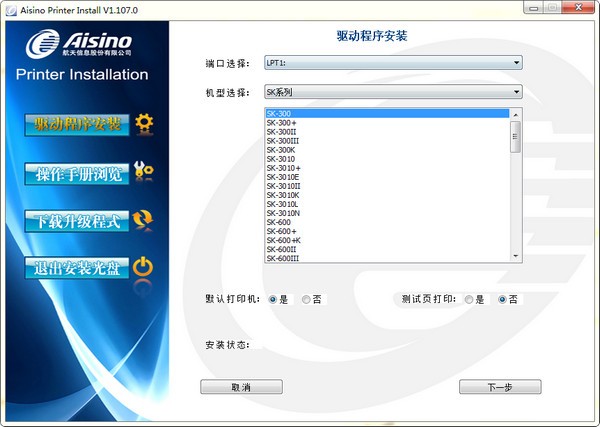Image resolution: width=600 pixels, height=427 pixels.
Task: Set 默认打印机 to 否
Action: pos(306,300)
